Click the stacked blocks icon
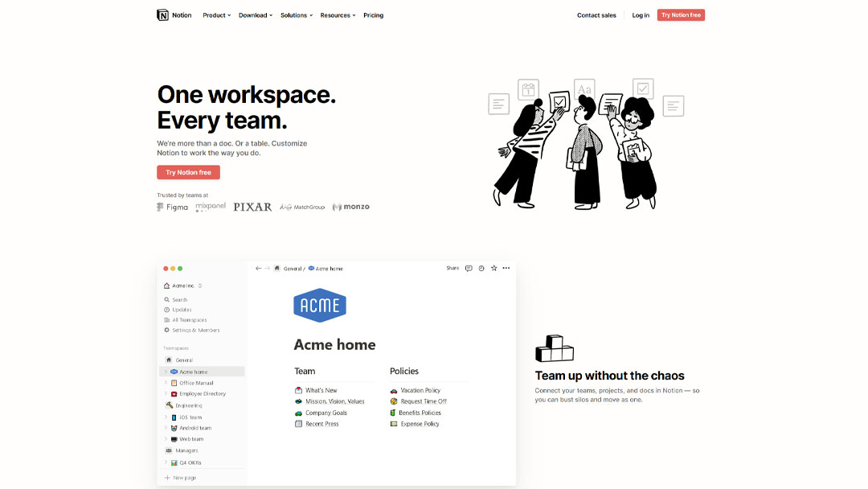Image resolution: width=868 pixels, height=489 pixels. pyautogui.click(x=554, y=348)
